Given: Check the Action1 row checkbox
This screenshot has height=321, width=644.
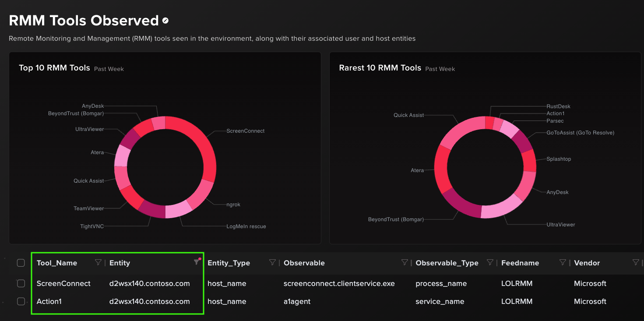Looking at the screenshot, I should 21,301.
